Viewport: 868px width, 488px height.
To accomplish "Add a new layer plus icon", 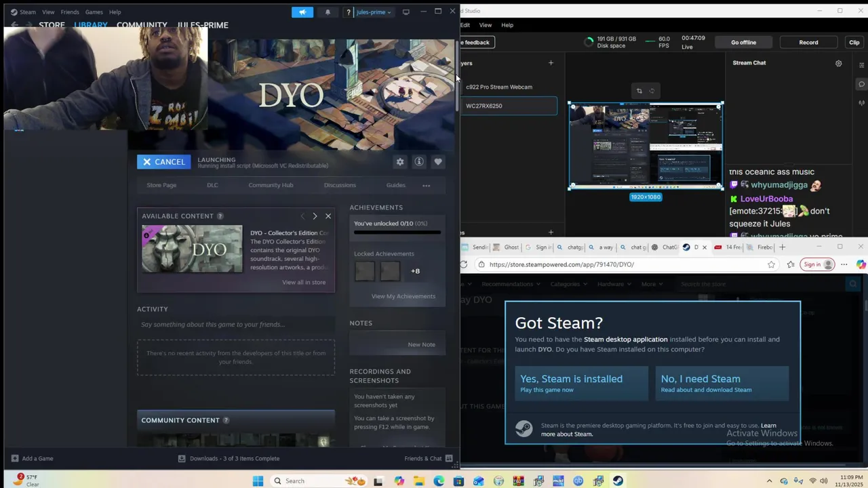I will point(551,63).
